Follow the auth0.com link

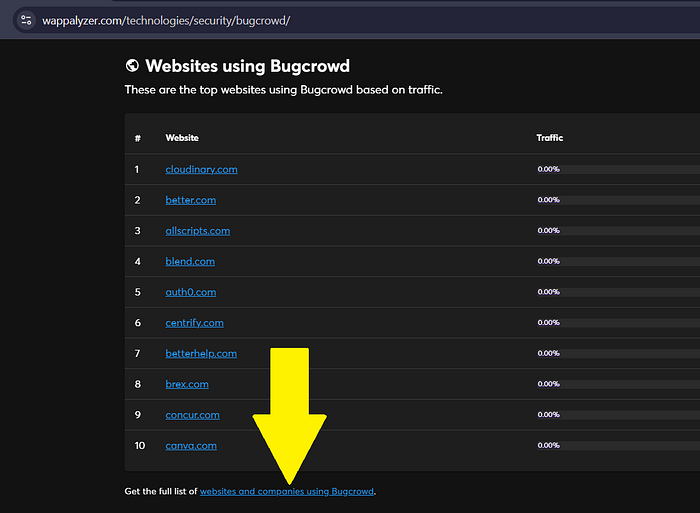(x=191, y=292)
